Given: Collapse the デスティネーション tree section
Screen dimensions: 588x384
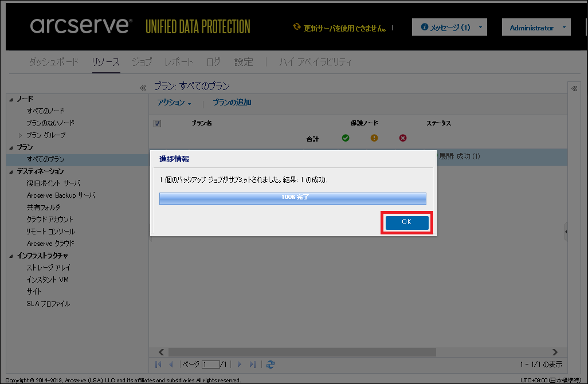Looking at the screenshot, I should pyautogui.click(x=11, y=172).
